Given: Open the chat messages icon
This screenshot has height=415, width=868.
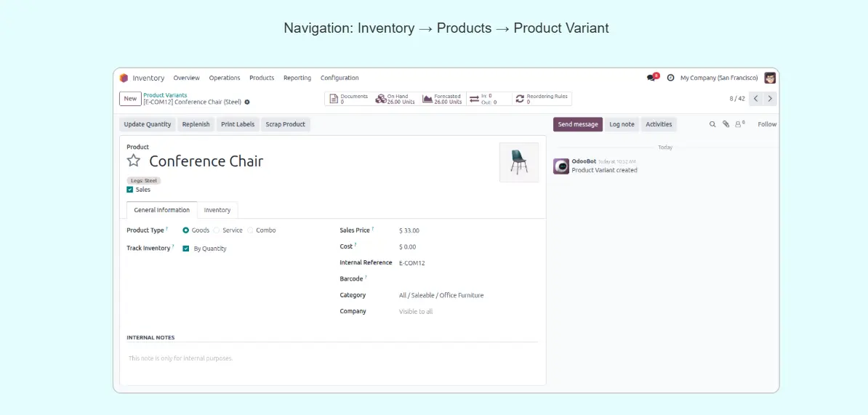Looking at the screenshot, I should click(x=651, y=78).
